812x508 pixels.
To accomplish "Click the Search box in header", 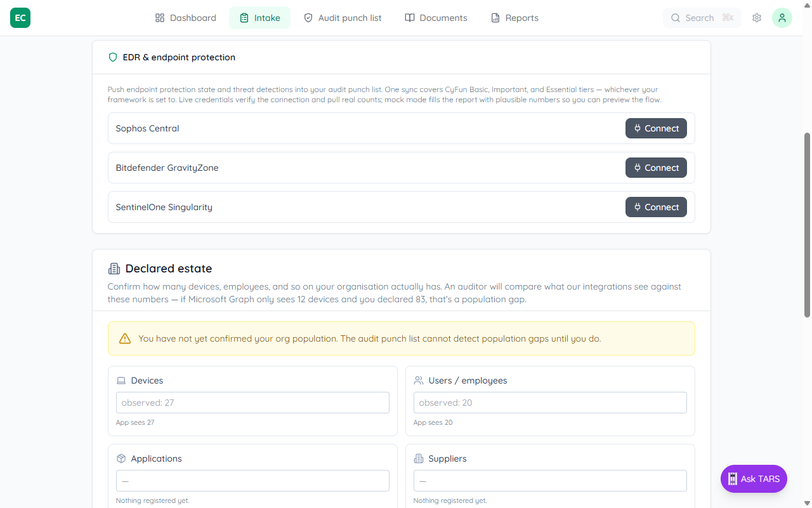I will [702, 18].
